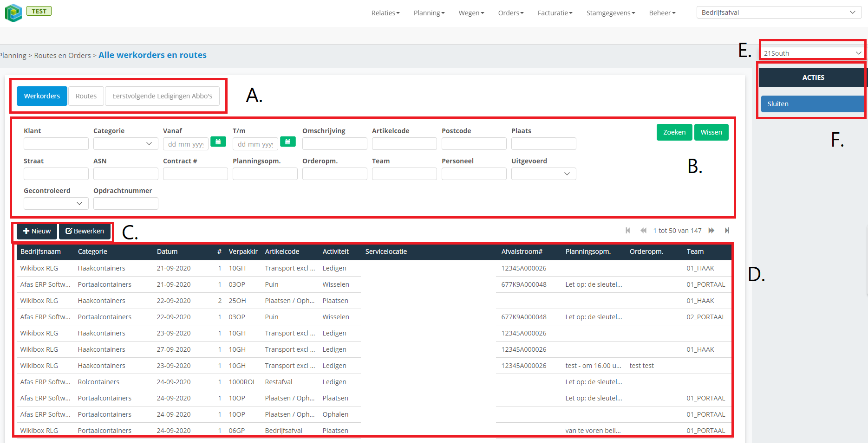The image size is (868, 445).
Task: Focus the Team filter input field
Action: click(x=404, y=174)
